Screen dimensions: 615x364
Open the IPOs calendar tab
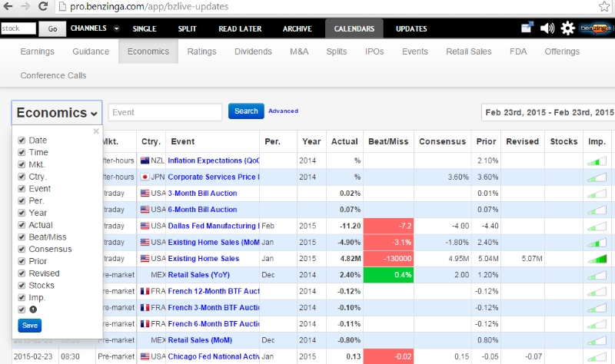tap(374, 51)
